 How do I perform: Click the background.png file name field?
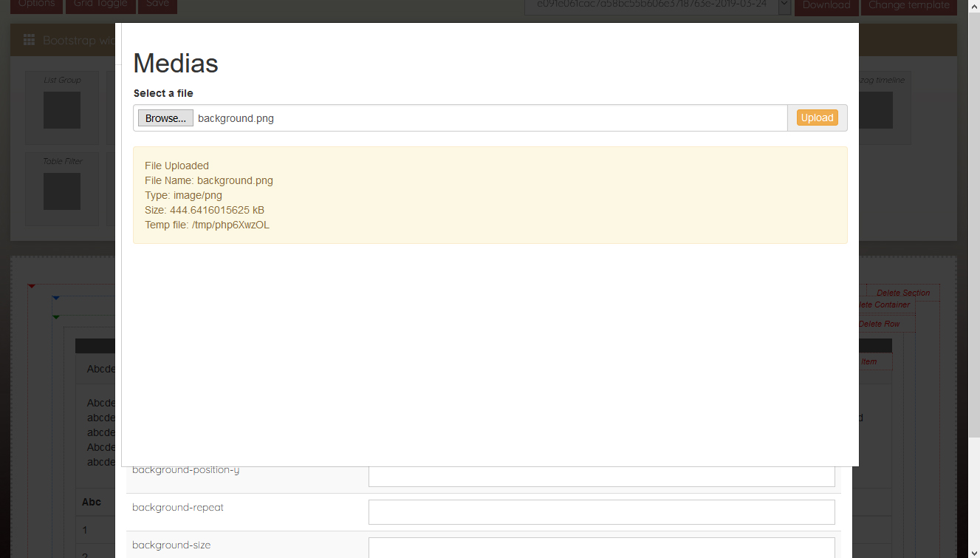coord(487,118)
